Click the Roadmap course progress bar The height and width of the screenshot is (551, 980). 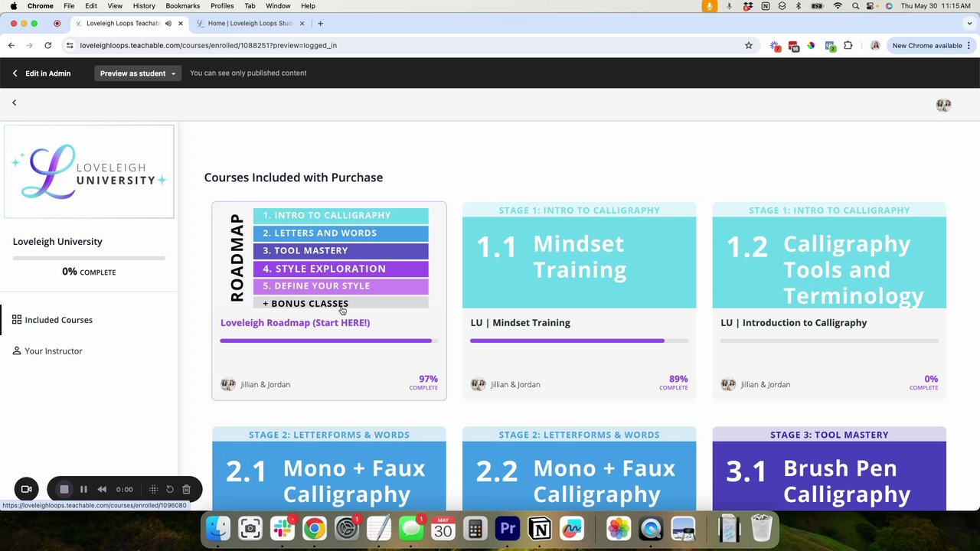[329, 341]
